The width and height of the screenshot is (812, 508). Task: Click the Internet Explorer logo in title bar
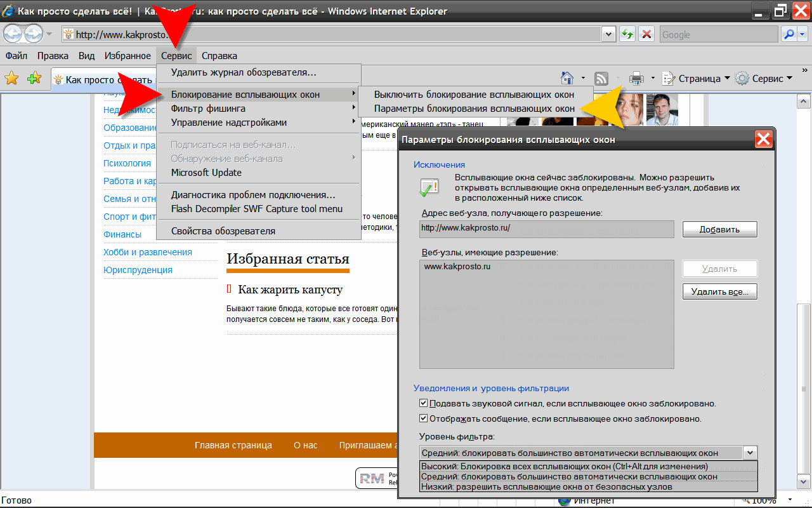(8, 11)
